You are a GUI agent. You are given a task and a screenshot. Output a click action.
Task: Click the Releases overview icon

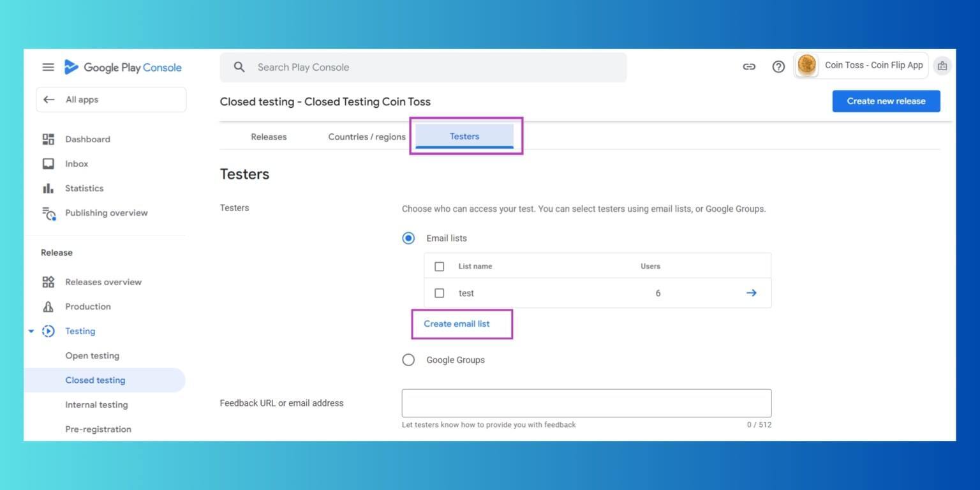click(48, 282)
